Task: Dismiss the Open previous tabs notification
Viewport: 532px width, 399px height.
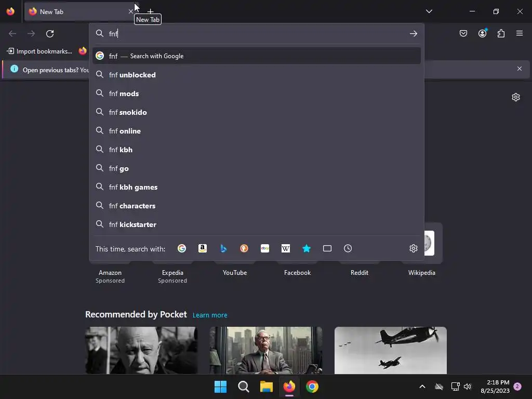Action: point(520,69)
